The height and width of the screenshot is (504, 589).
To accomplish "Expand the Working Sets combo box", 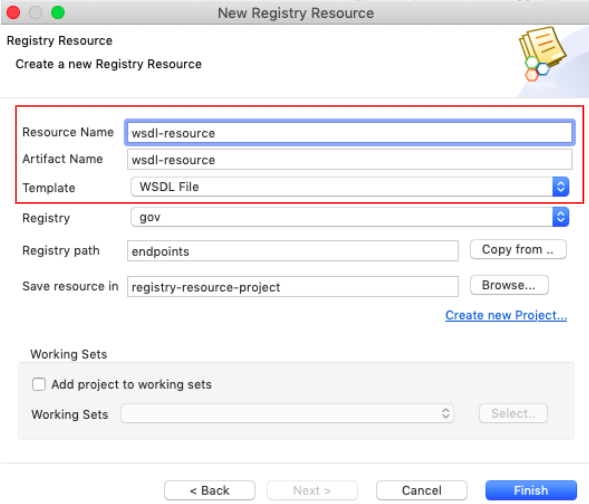I will [287, 413].
